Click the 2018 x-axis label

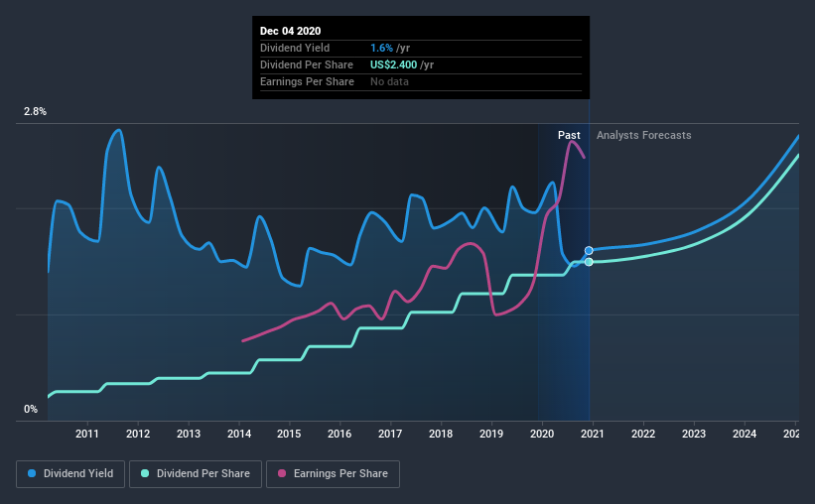441,434
